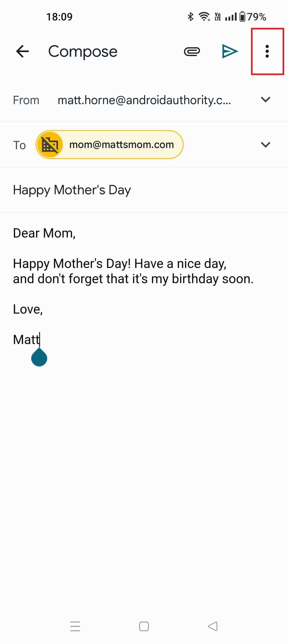The width and height of the screenshot is (288, 644).
Task: Tap the back arrow in Compose
Action: point(22,51)
